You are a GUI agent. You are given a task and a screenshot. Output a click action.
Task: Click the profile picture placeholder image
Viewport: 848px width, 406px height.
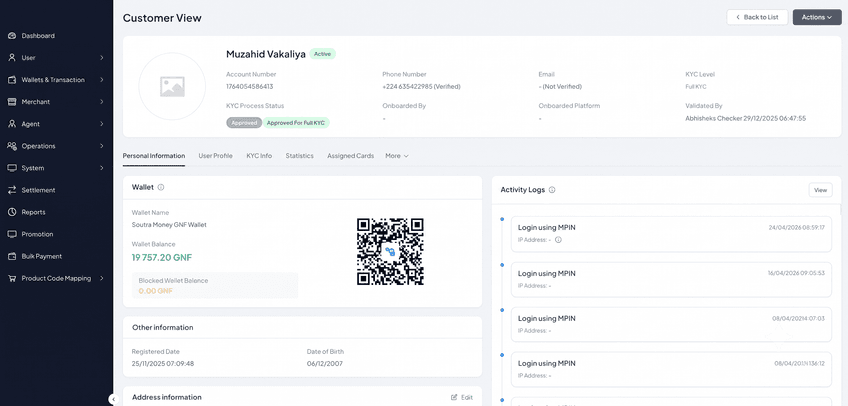(172, 86)
